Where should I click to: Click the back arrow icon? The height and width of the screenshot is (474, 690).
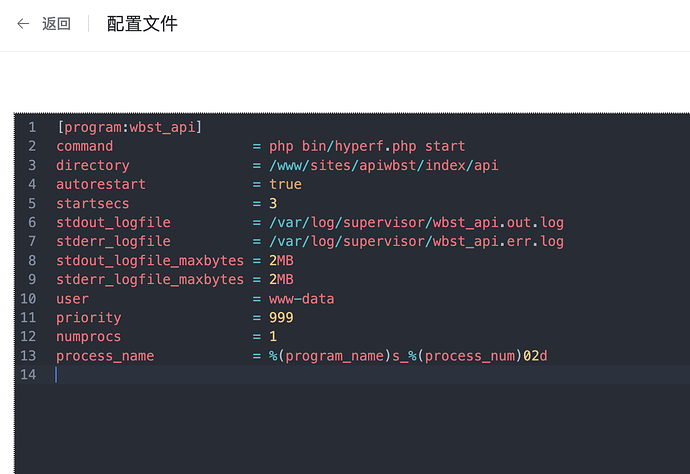[x=23, y=24]
